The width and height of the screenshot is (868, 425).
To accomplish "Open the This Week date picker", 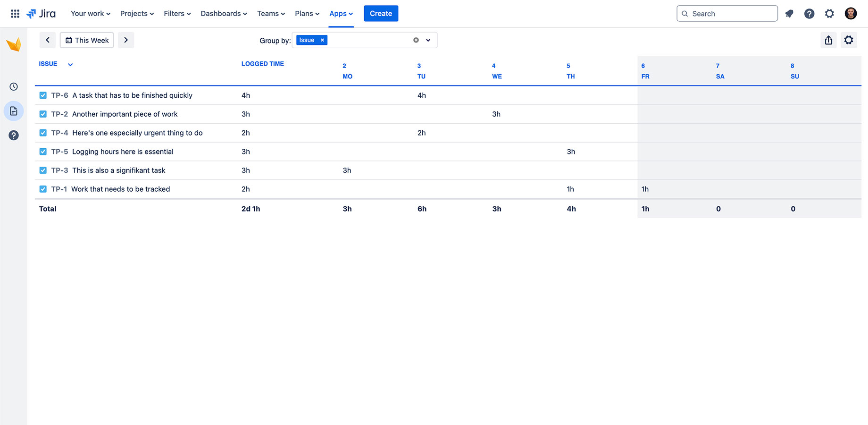I will tap(87, 40).
